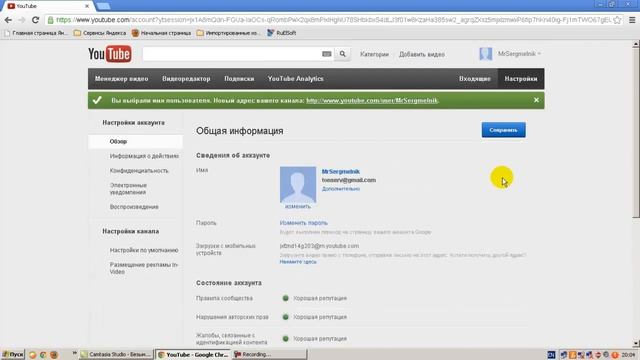Dismiss the green notification banner with the X
Image resolution: width=640 pixels, height=360 pixels.
[x=536, y=100]
